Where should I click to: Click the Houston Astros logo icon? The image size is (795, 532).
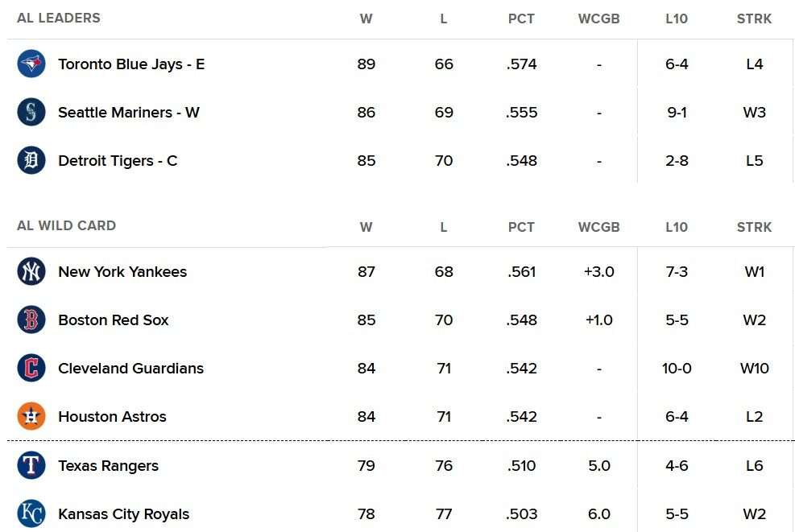pyautogui.click(x=31, y=416)
